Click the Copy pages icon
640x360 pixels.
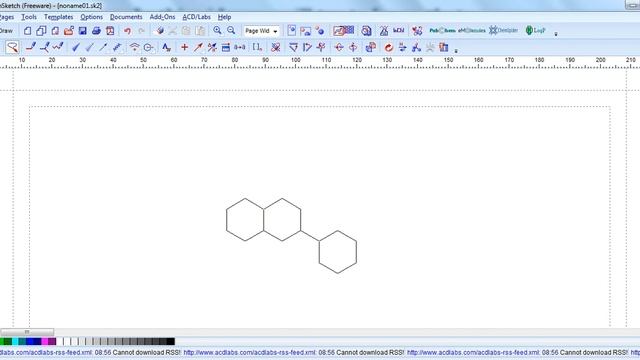pos(41,31)
